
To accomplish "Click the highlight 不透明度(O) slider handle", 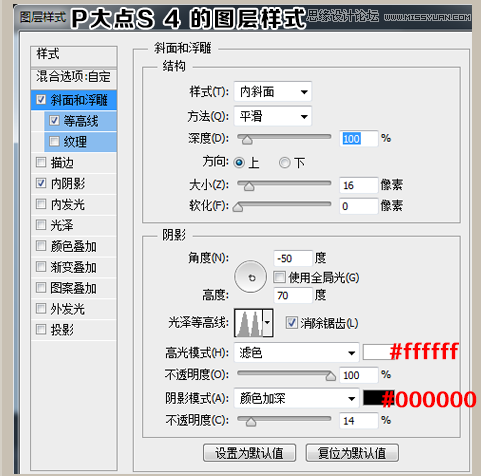I will 330,376.
